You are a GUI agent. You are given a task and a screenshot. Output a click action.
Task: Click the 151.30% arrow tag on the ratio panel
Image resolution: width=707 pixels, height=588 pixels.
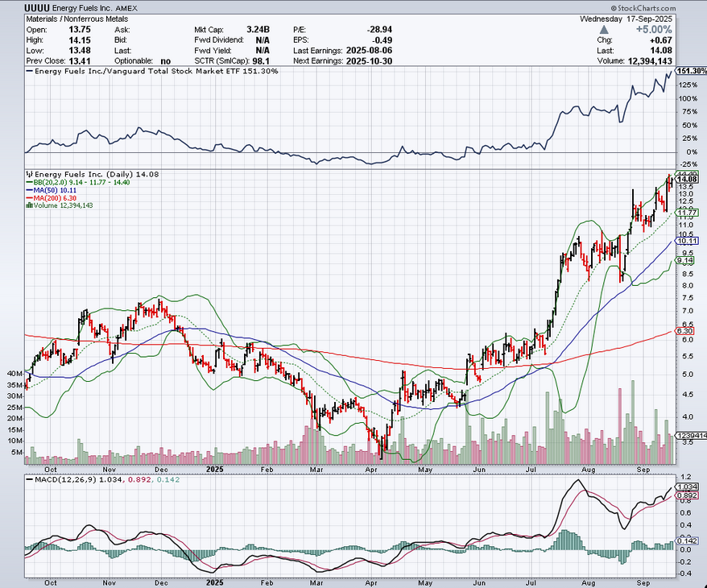click(x=692, y=71)
